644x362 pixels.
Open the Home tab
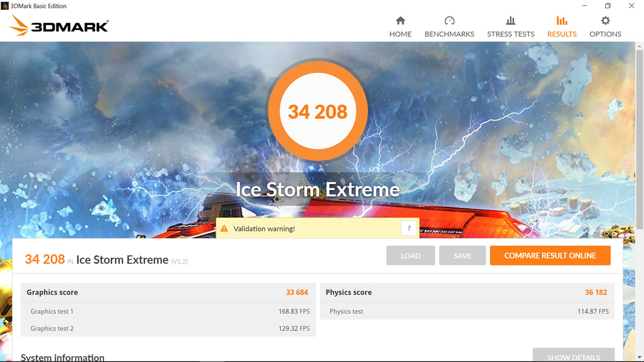pyautogui.click(x=400, y=27)
